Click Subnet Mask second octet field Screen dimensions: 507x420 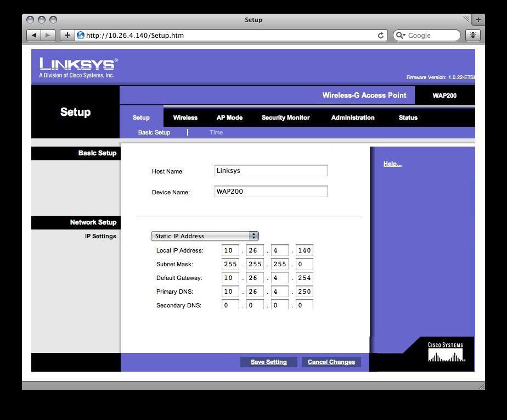point(255,264)
